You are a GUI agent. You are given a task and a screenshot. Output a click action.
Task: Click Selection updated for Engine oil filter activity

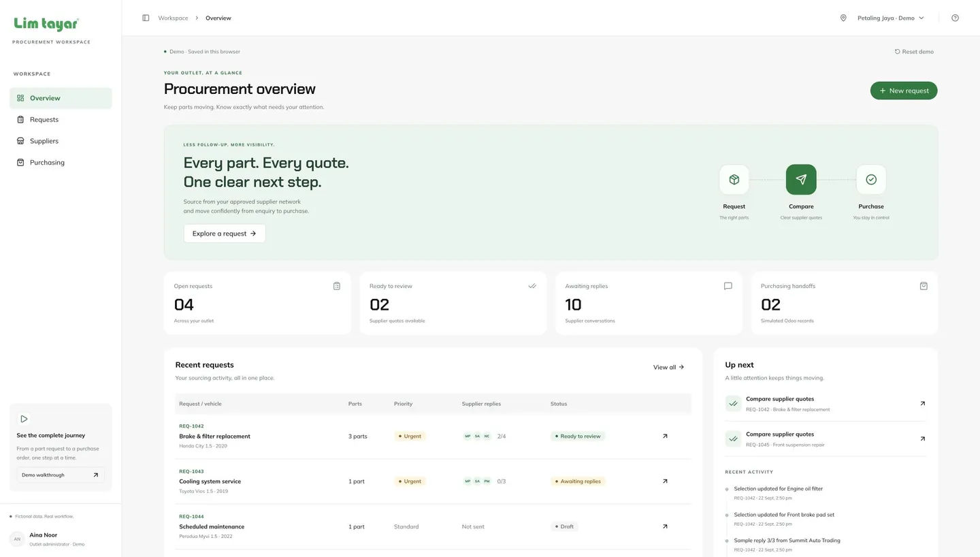tap(779, 489)
